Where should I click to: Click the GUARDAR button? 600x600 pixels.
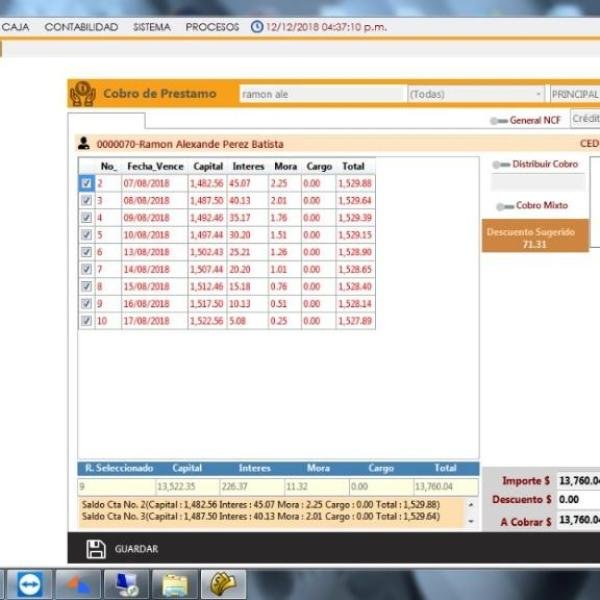122,549
